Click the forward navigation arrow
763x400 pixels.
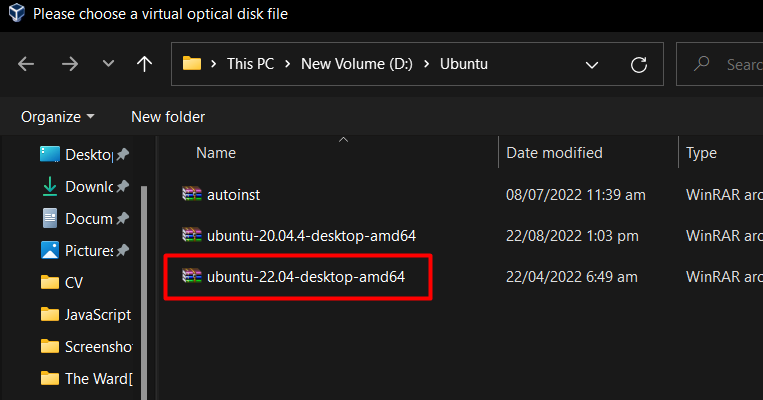[x=70, y=64]
